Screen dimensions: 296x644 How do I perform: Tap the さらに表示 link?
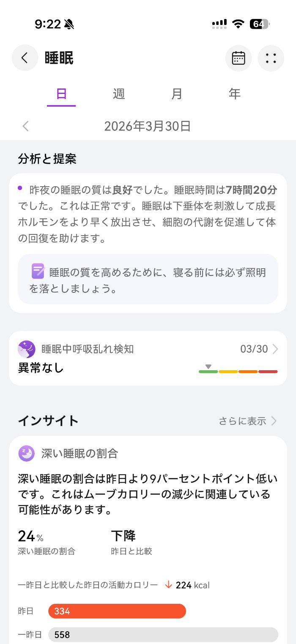coord(242,421)
